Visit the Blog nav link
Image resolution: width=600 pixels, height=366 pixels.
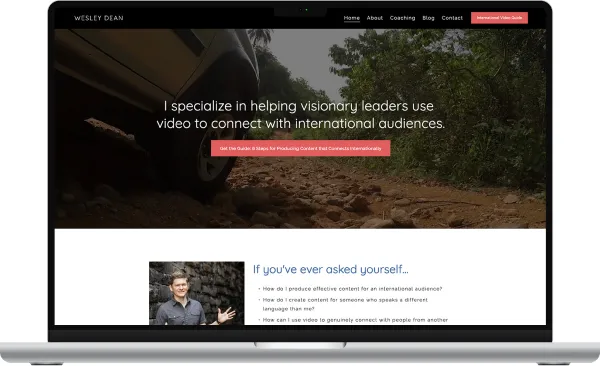(428, 18)
